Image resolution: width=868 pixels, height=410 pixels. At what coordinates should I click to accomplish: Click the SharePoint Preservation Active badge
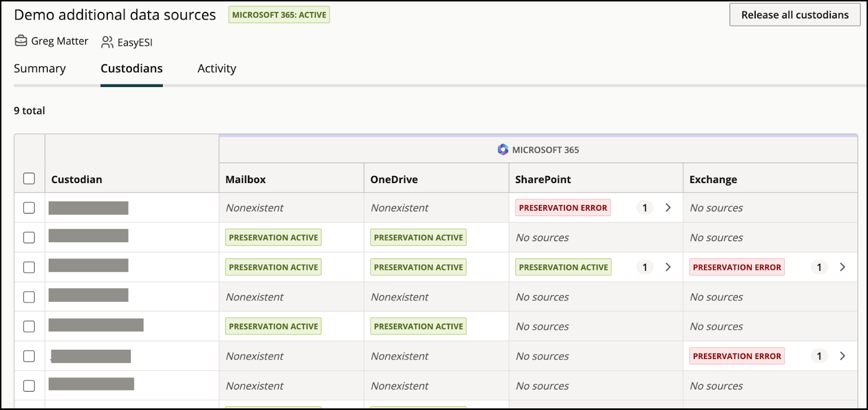[x=563, y=267]
